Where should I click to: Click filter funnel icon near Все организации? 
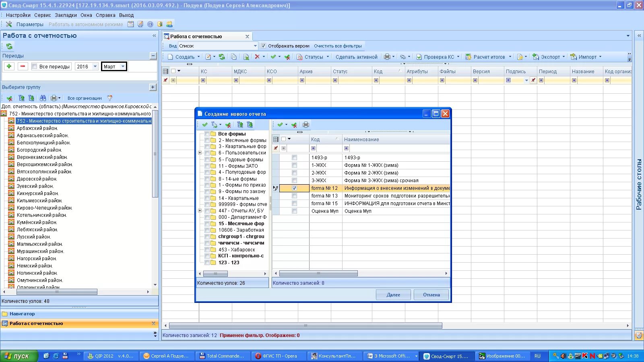click(109, 98)
